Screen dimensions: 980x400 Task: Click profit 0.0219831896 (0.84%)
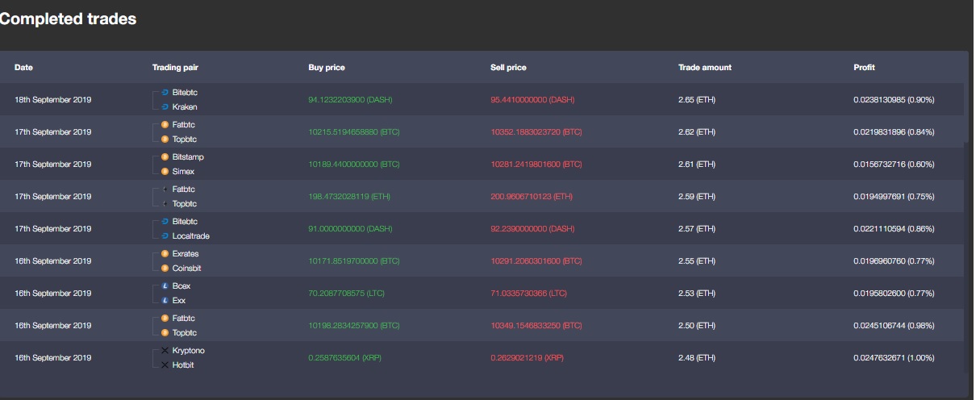coord(894,132)
